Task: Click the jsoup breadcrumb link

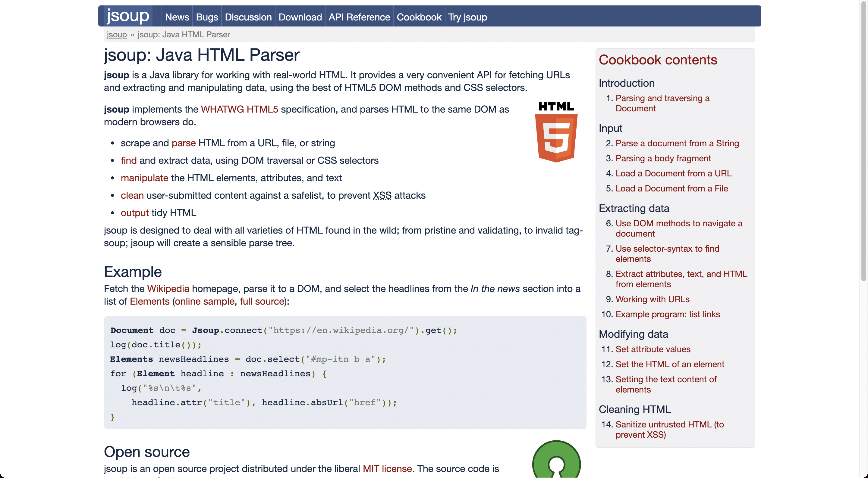Action: coord(117,35)
